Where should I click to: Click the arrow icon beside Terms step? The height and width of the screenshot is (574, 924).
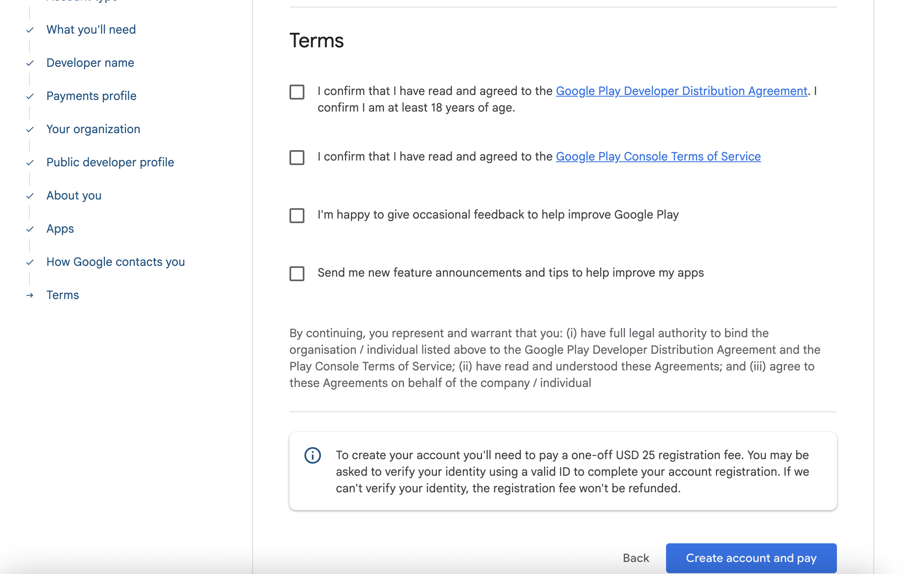coord(30,295)
